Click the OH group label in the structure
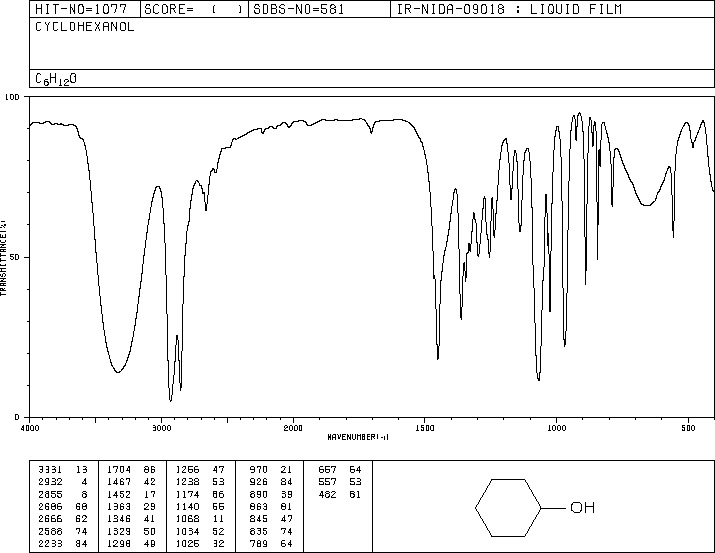This screenshot has height=553, width=715. click(581, 508)
